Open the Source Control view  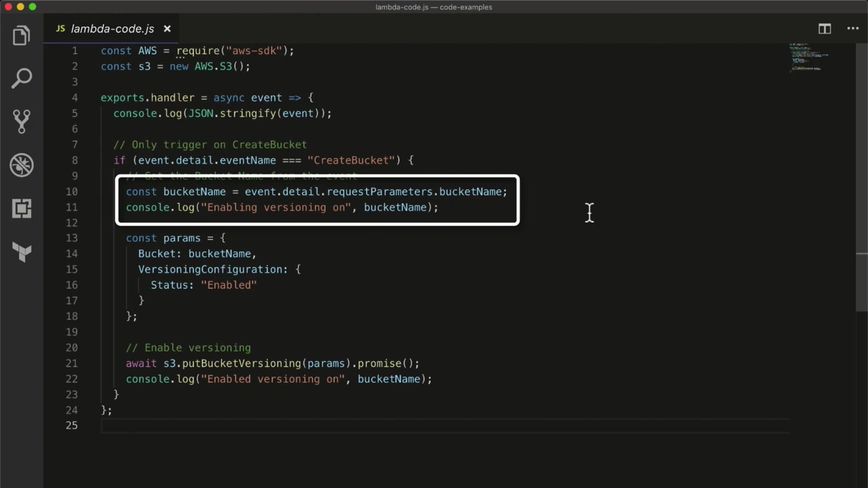point(22,121)
